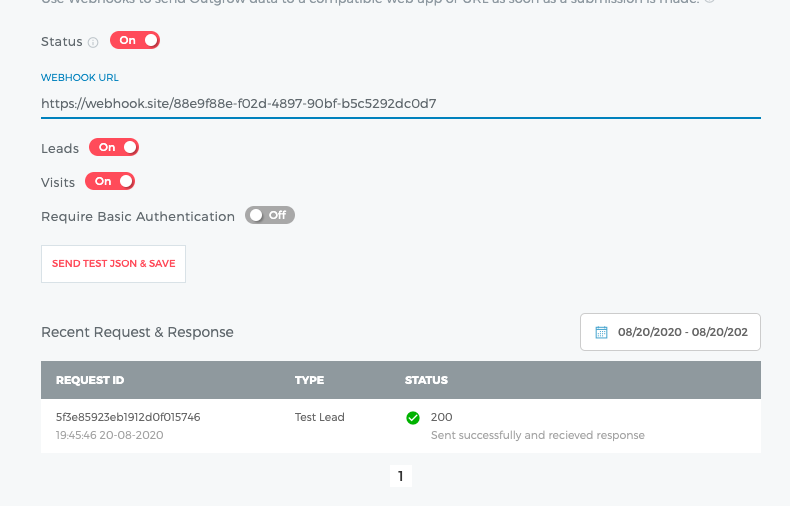Click the WEBHOOK URL label
The width and height of the screenshot is (790, 506).
point(80,78)
